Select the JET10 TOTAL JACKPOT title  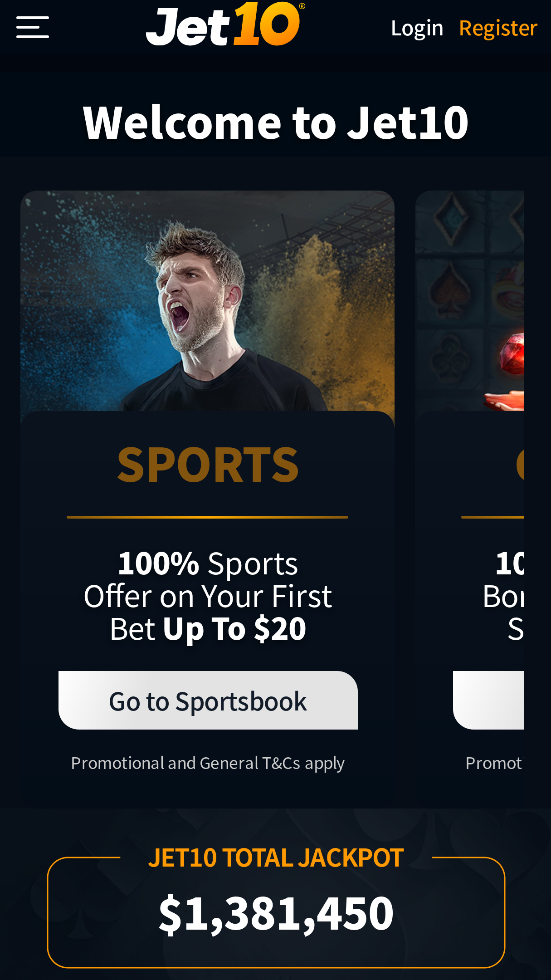click(x=276, y=857)
